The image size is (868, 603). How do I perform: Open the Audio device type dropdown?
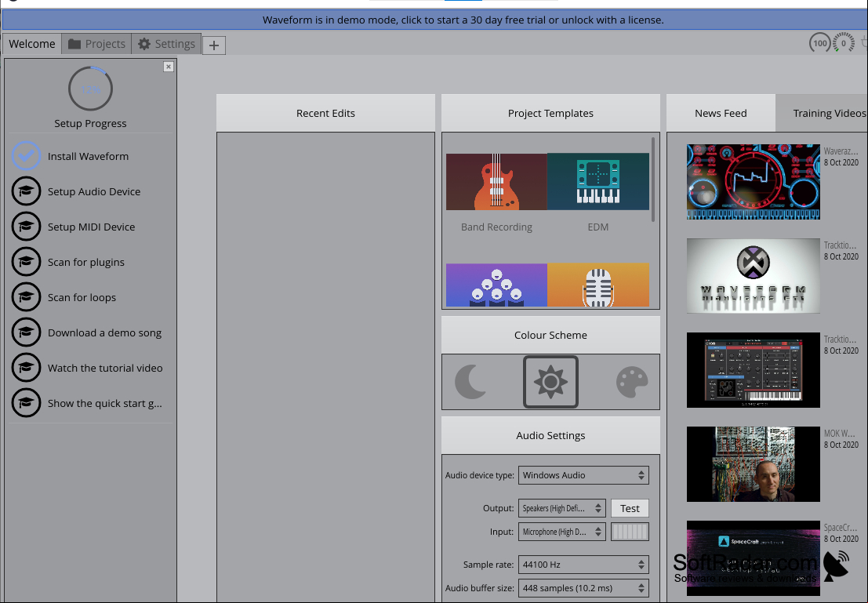tap(583, 475)
